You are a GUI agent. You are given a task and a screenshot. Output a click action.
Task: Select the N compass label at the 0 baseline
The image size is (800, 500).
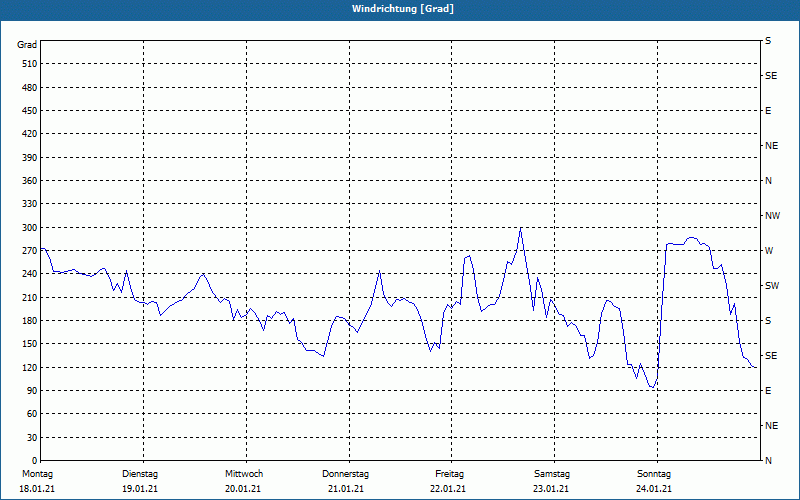click(768, 461)
